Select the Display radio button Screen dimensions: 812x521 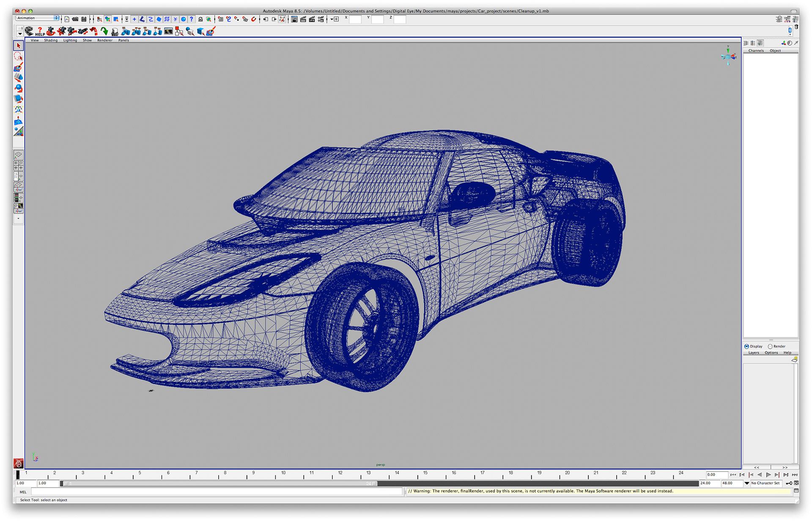pyautogui.click(x=747, y=346)
